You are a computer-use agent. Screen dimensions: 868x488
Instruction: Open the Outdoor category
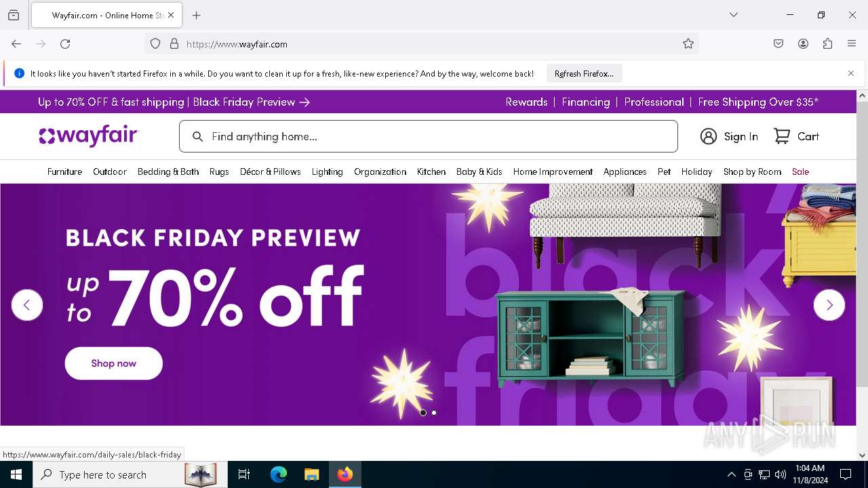(x=110, y=171)
